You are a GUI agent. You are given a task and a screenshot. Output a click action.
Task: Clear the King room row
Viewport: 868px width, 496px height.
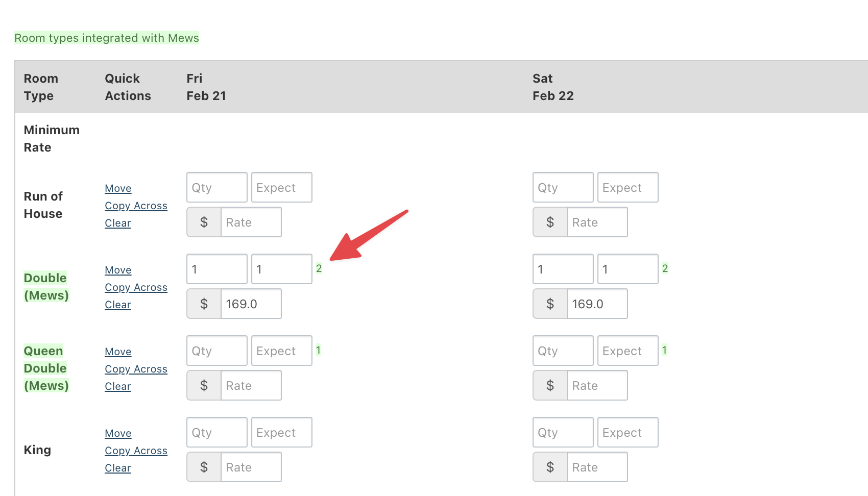pos(117,468)
